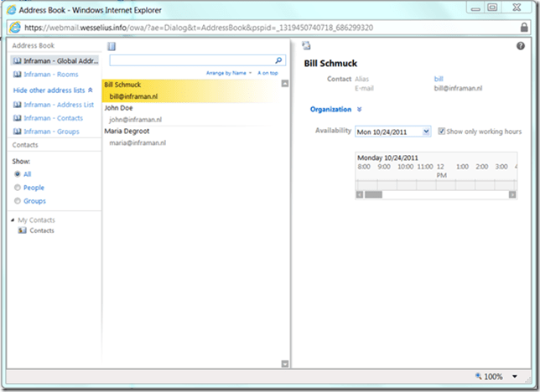This screenshot has height=392, width=540.
Task: Click the browser zoom level magnifier icon
Action: click(x=478, y=377)
